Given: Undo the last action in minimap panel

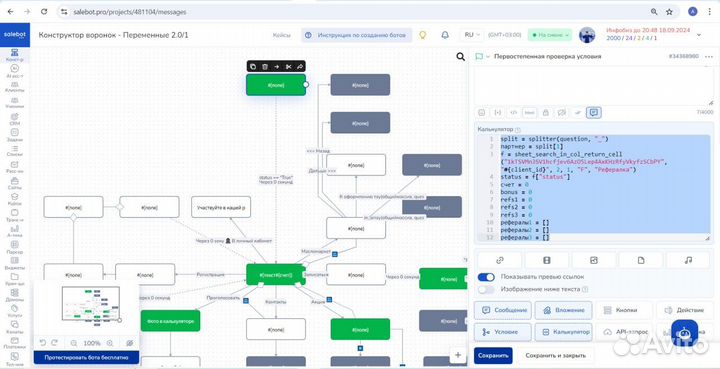Looking at the screenshot, I should tap(43, 343).
